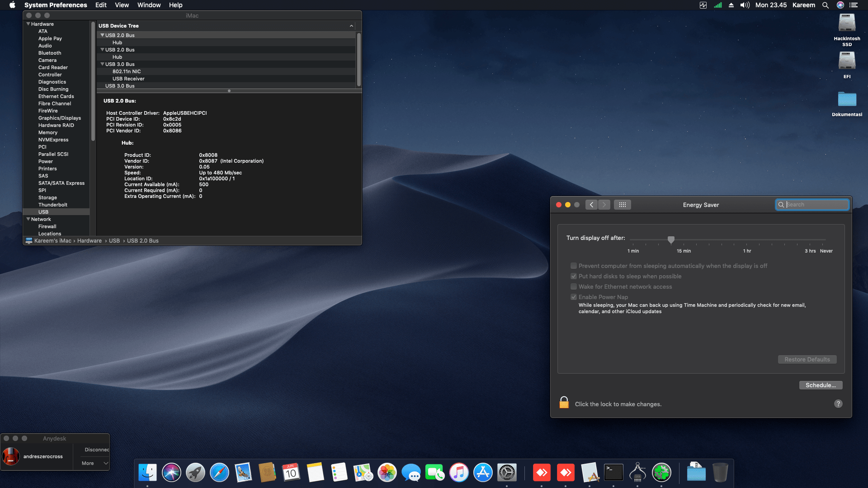
Task: Open Terminal from the Dock
Action: 614,472
